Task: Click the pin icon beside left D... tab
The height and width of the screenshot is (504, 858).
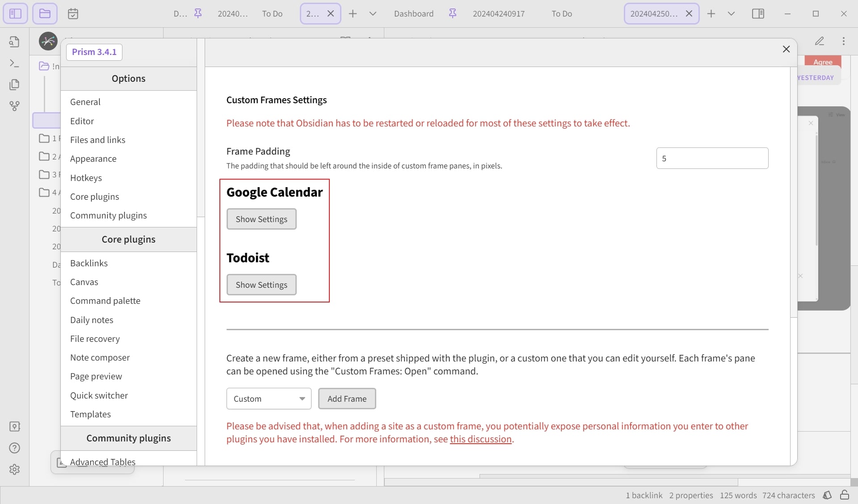Action: tap(198, 13)
